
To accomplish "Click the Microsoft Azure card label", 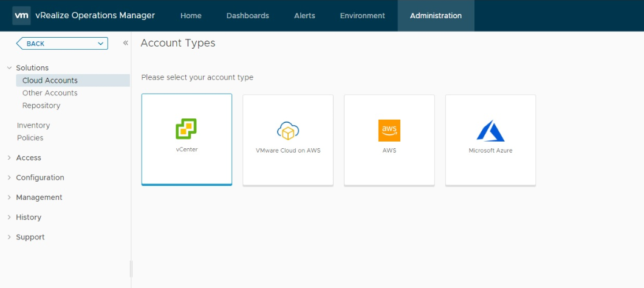I will pyautogui.click(x=490, y=151).
